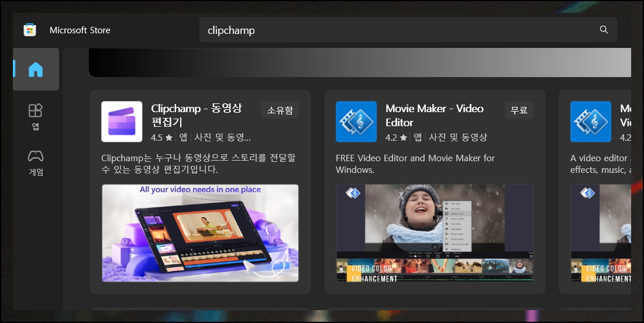Click the Clipchamp app icon
Screen dimensions: 644x323
tap(122, 121)
